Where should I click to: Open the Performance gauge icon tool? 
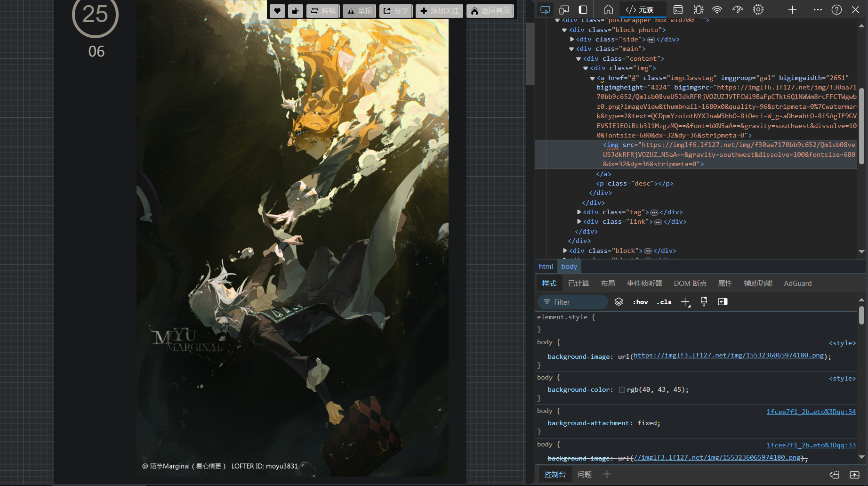[738, 9]
